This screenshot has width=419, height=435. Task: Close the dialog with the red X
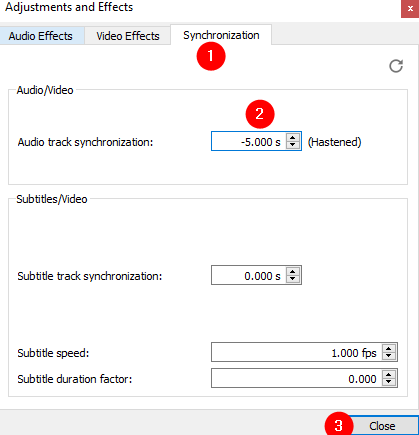(x=410, y=9)
